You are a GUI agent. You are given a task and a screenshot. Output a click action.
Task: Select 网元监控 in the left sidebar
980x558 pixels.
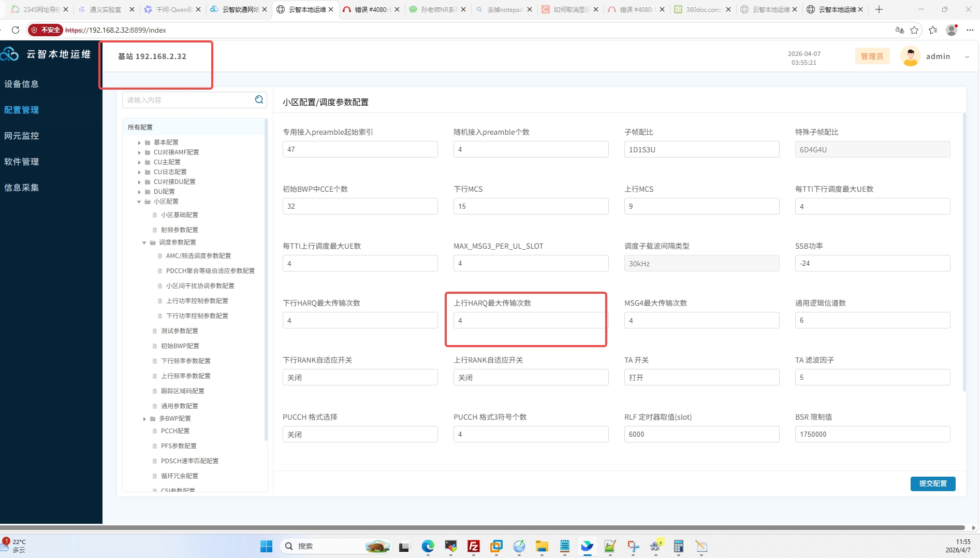[x=22, y=136]
